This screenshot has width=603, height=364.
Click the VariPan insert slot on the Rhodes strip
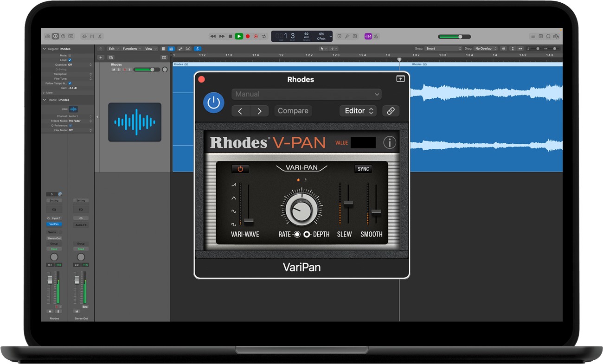click(x=54, y=224)
